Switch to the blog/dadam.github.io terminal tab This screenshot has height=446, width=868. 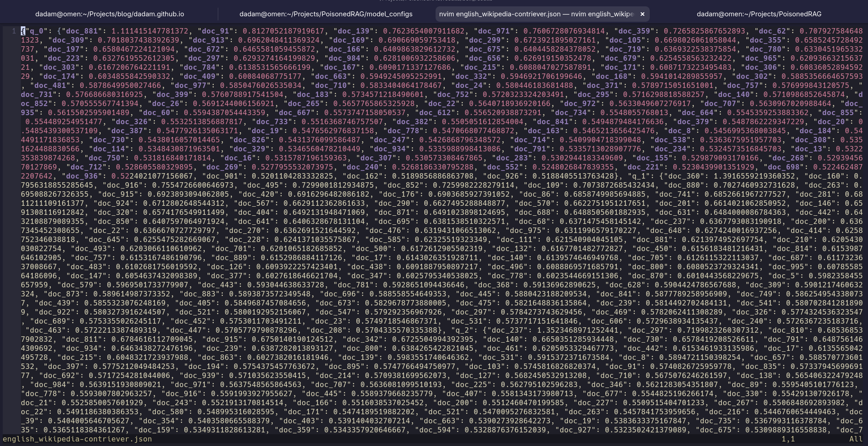(x=110, y=14)
